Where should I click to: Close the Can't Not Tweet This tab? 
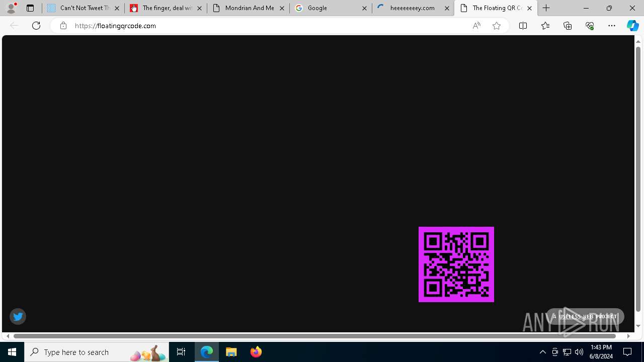pos(117,8)
